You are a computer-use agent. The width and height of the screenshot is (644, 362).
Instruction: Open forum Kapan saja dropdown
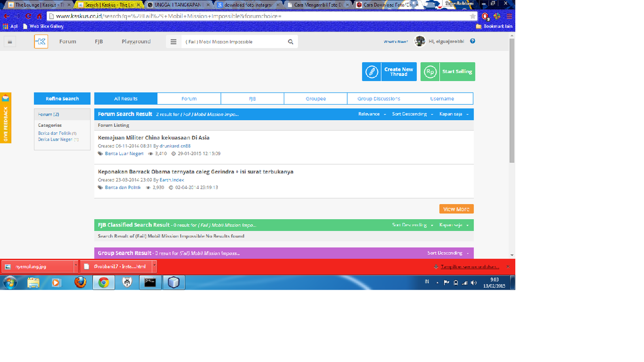[454, 114]
